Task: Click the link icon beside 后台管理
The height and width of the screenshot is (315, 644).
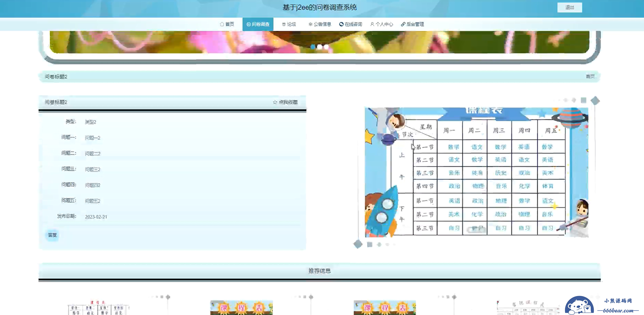Action: pyautogui.click(x=403, y=24)
